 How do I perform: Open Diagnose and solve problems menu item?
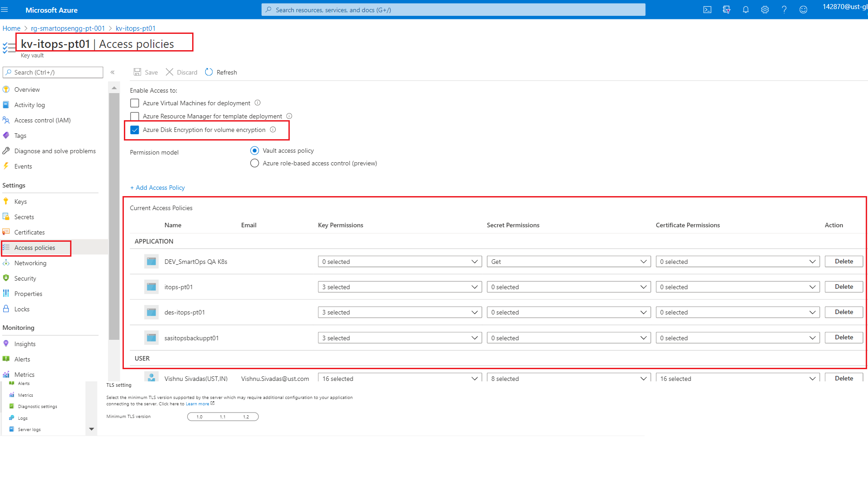(x=55, y=151)
